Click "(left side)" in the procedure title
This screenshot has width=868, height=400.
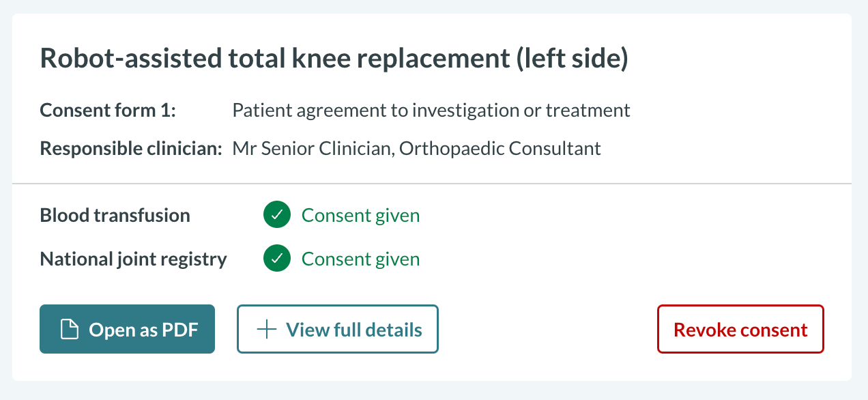point(572,59)
